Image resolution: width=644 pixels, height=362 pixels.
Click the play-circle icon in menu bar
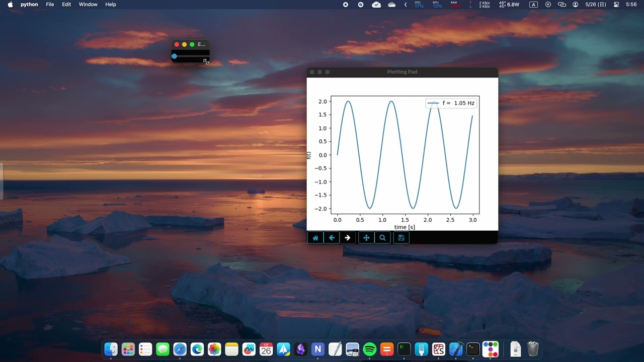point(548,5)
